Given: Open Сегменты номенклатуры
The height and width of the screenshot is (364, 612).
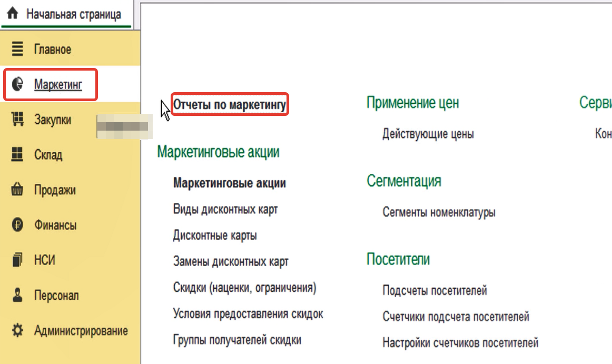Looking at the screenshot, I should pos(439,213).
